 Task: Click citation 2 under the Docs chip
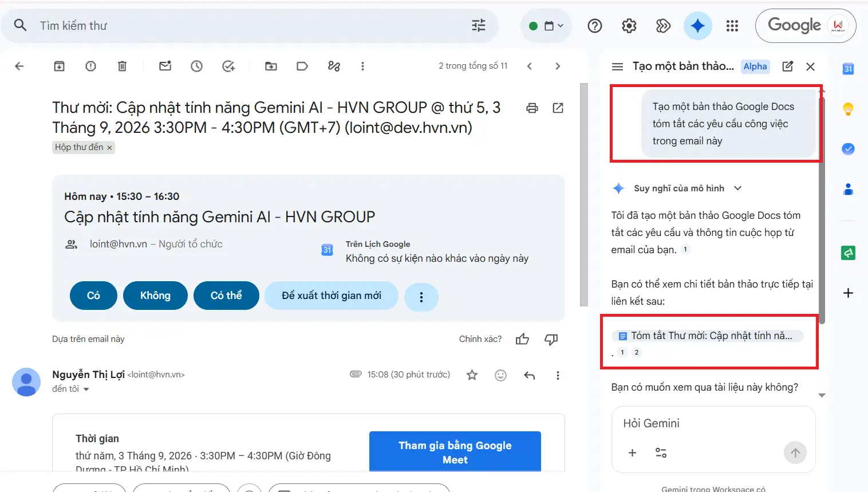[x=637, y=352]
